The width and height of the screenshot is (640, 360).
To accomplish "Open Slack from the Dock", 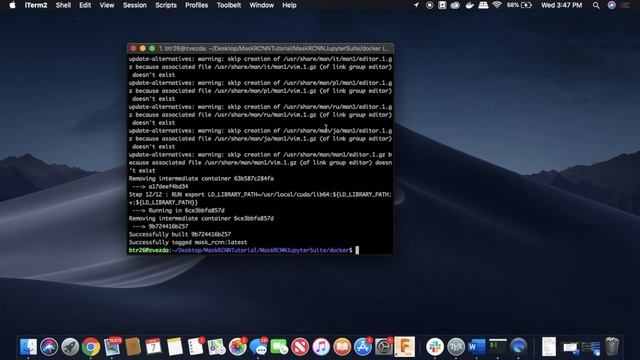I will point(435,347).
